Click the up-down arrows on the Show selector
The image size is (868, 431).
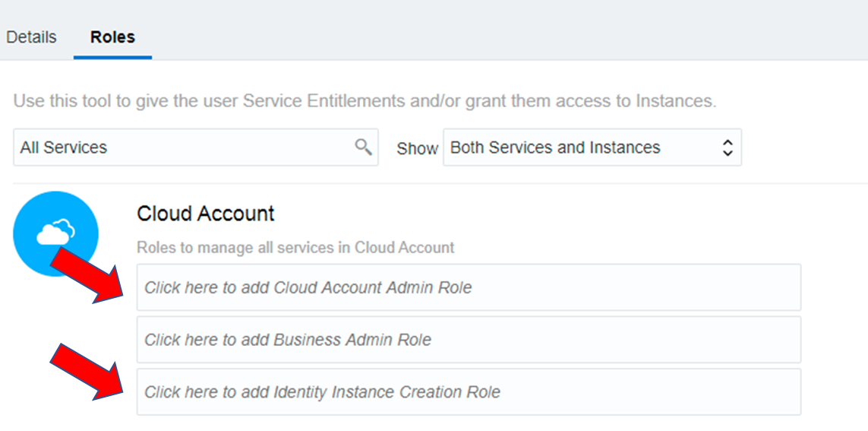(727, 147)
